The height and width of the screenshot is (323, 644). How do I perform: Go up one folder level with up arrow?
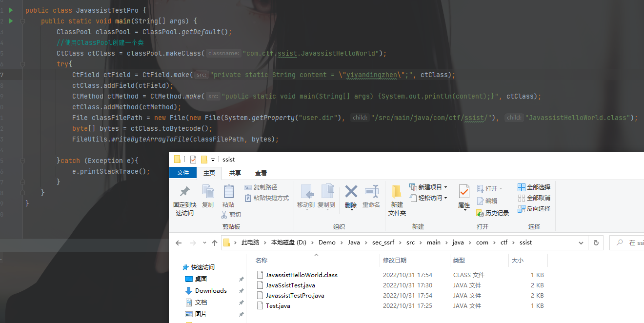click(215, 242)
